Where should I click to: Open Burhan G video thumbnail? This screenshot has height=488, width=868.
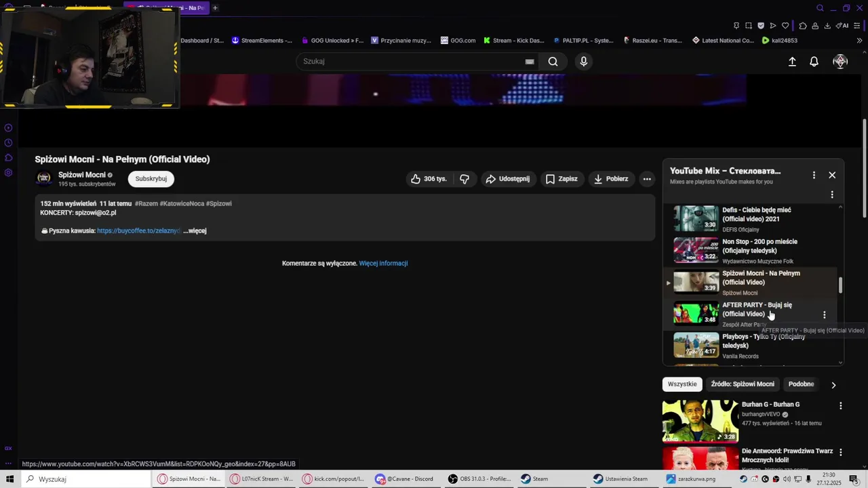tap(701, 421)
